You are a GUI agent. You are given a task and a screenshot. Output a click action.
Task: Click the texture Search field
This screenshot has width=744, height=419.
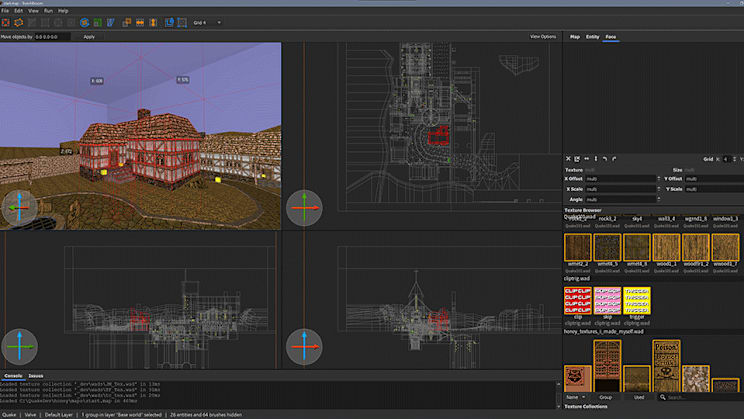pyautogui.click(x=701, y=397)
